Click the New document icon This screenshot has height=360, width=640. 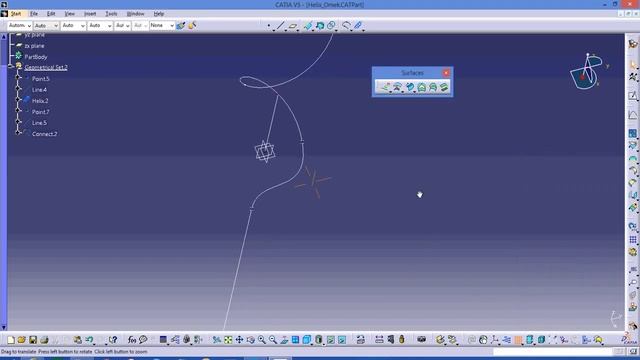[11, 340]
